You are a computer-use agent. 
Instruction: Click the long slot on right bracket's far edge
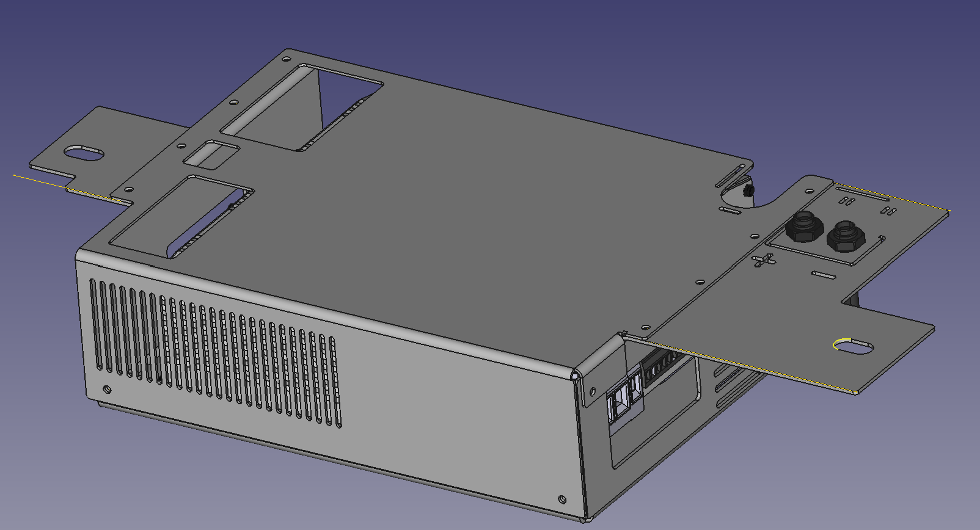tap(863, 195)
